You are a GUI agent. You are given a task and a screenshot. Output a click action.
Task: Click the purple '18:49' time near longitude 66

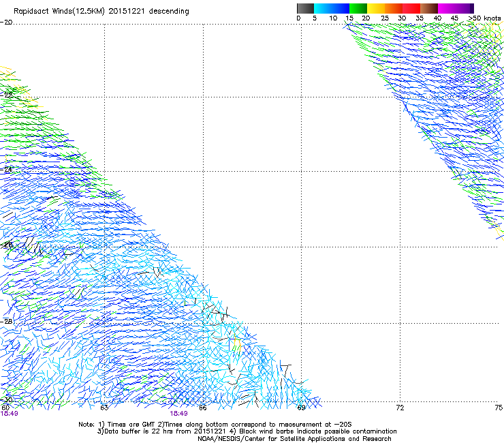tap(178, 414)
